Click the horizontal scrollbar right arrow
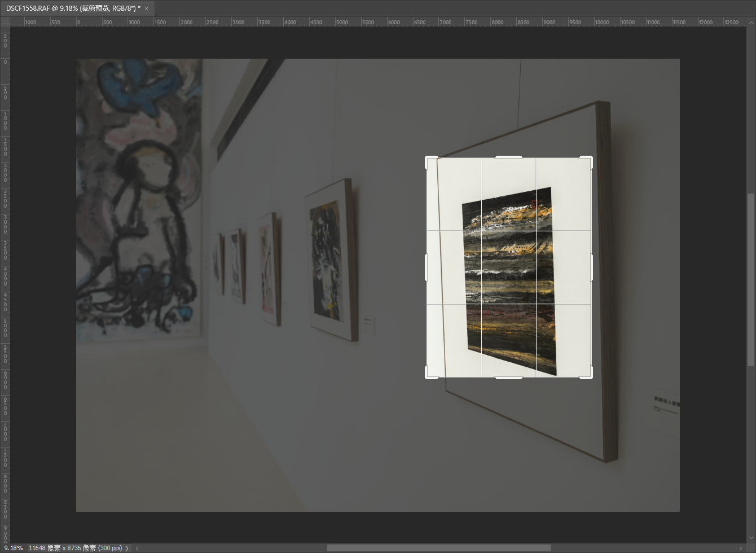 pos(741,548)
